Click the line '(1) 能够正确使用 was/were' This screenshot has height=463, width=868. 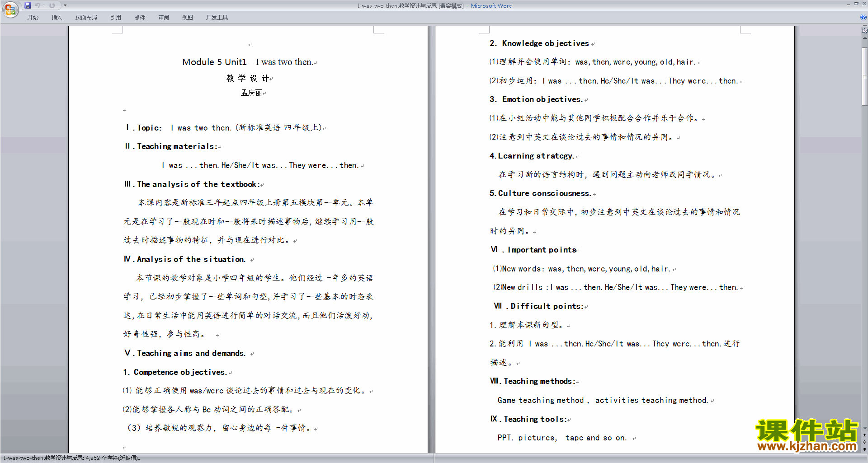245,390
